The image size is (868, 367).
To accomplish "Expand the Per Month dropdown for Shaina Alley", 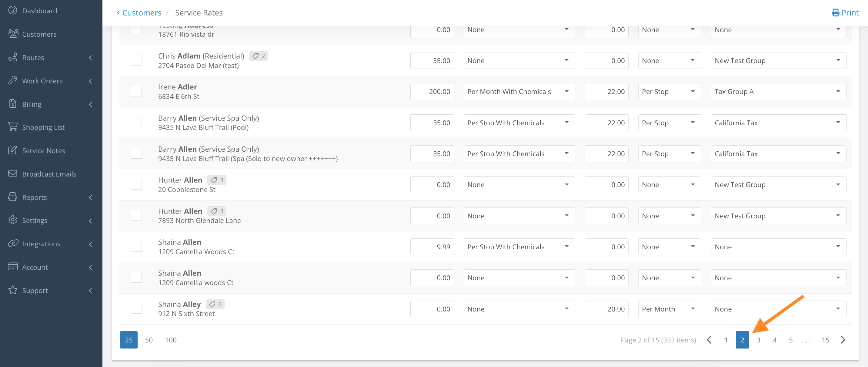I will click(x=669, y=309).
